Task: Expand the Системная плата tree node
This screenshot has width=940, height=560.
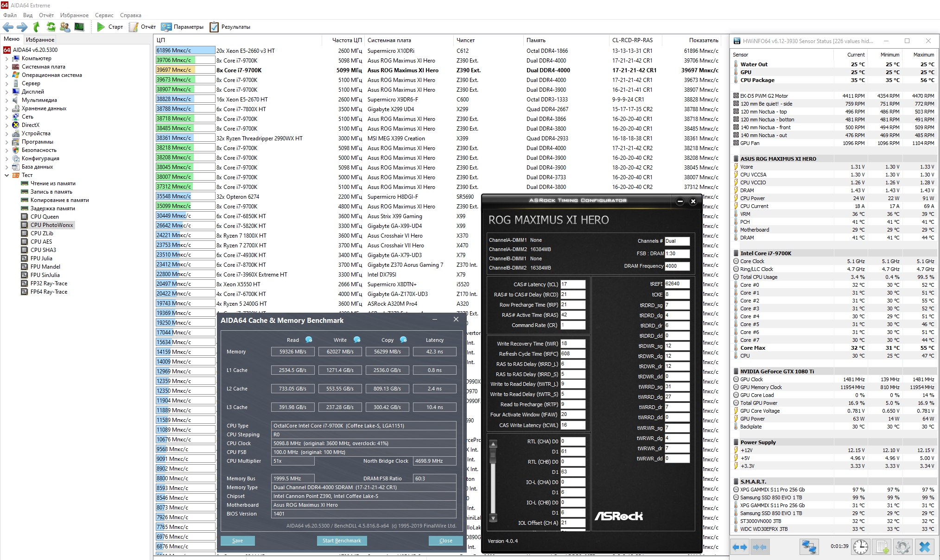Action: coord(6,67)
